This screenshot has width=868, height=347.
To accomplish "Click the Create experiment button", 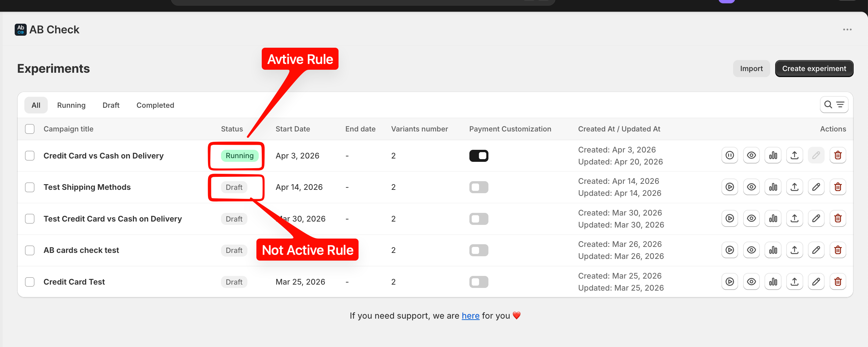I will click(x=814, y=69).
